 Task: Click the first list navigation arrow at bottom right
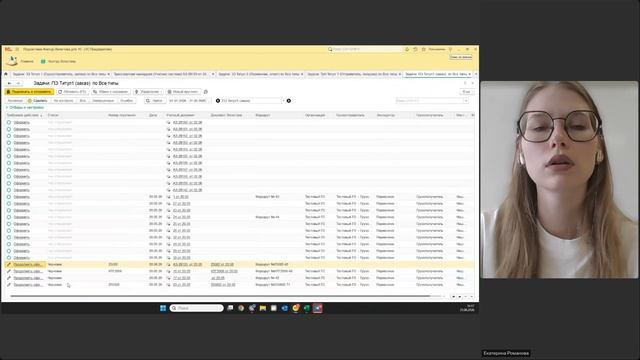(453, 297)
